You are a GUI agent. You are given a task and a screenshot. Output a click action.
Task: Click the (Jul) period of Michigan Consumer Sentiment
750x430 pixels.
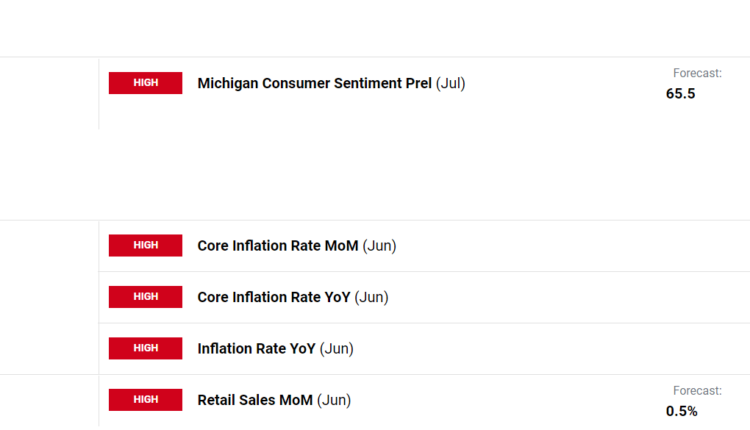[x=451, y=83]
